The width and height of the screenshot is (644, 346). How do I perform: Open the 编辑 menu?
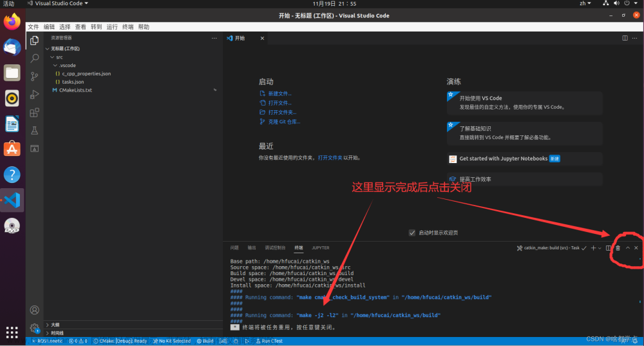pos(50,26)
